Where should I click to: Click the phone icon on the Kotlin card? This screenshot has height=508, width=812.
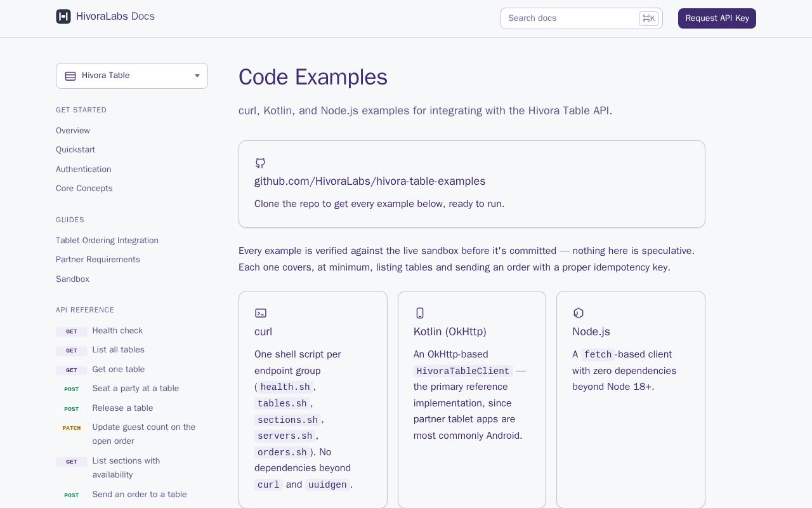419,313
